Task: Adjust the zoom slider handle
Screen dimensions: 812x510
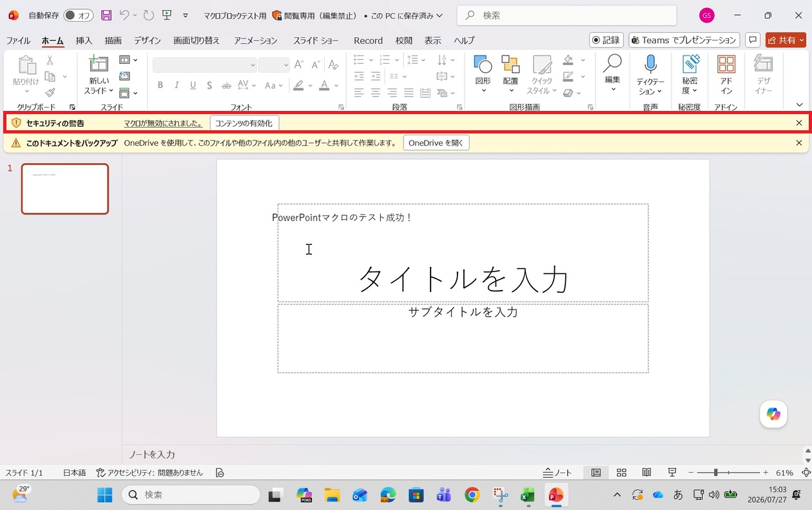Action: (715, 473)
